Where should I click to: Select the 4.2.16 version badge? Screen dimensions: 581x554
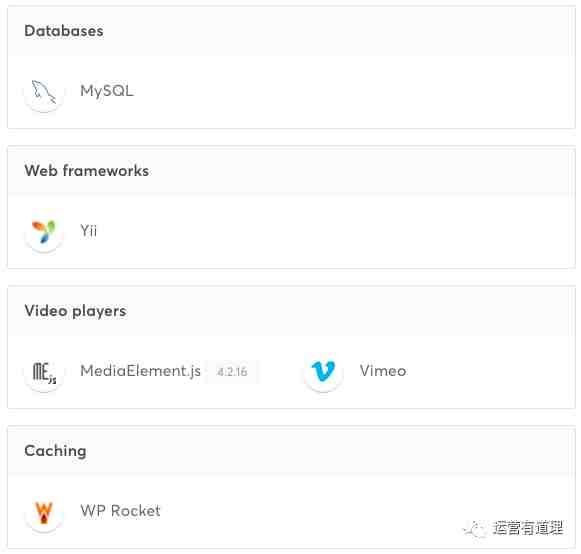coord(232,372)
